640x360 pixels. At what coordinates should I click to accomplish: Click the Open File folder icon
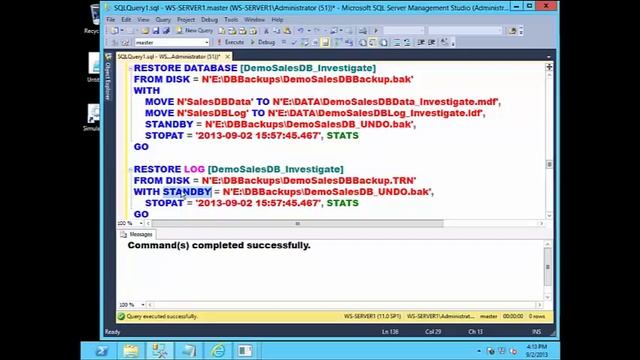pos(145,31)
